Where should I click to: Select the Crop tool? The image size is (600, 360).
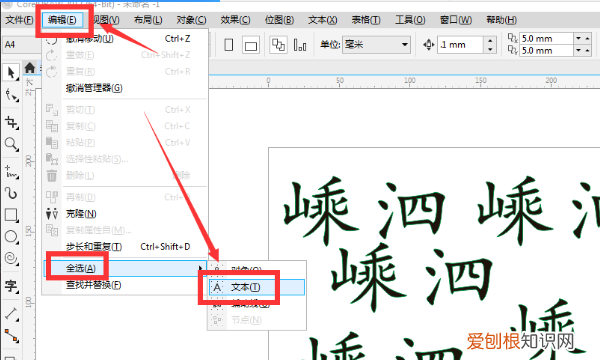tap(11, 123)
